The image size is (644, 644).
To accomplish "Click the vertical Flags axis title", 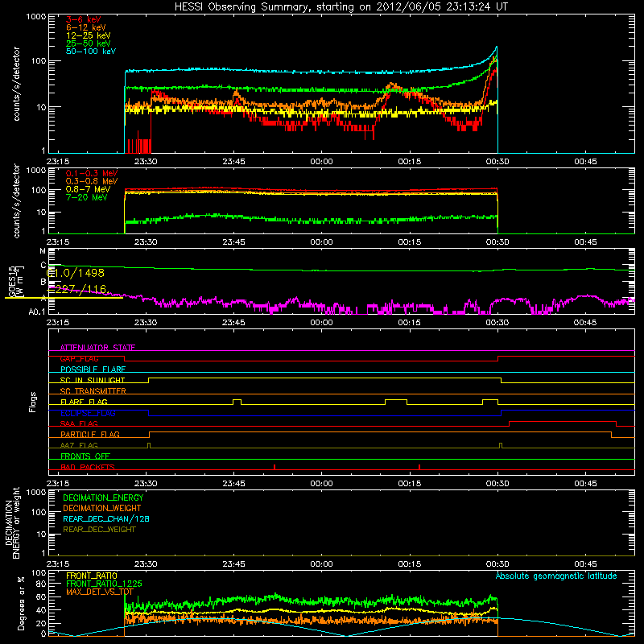I will point(33,402).
